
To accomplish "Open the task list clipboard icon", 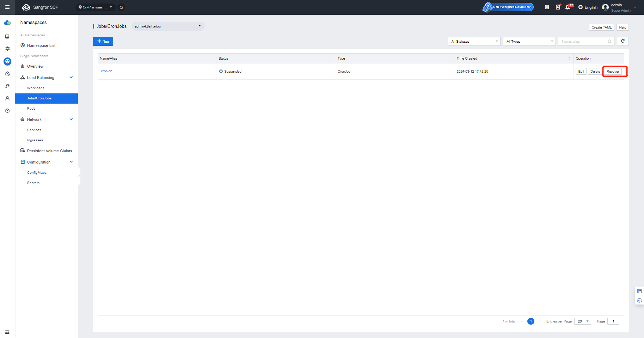I will click(x=547, y=7).
